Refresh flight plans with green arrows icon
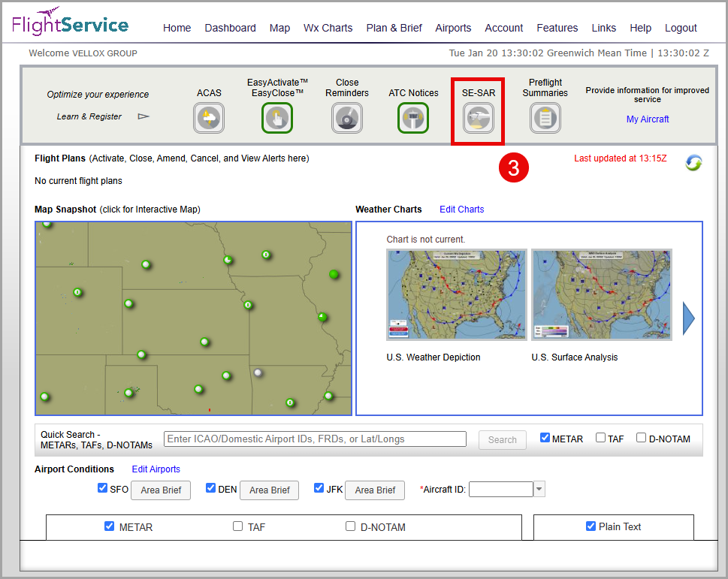 (x=693, y=162)
